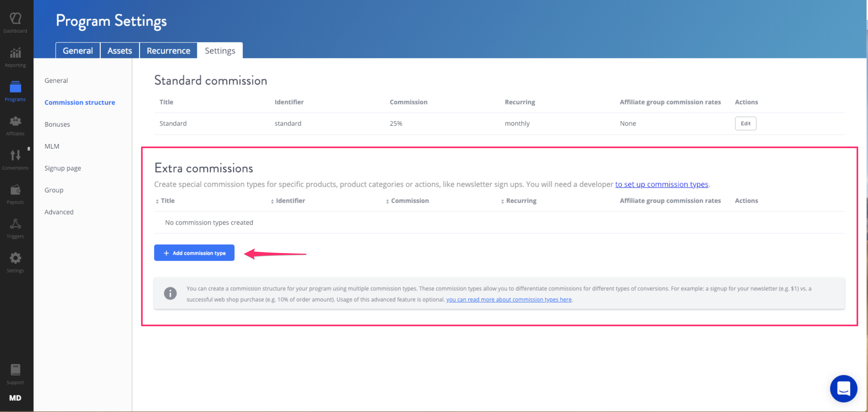The width and height of the screenshot is (868, 412).
Task: Switch to the Assets tab
Action: [x=120, y=50]
